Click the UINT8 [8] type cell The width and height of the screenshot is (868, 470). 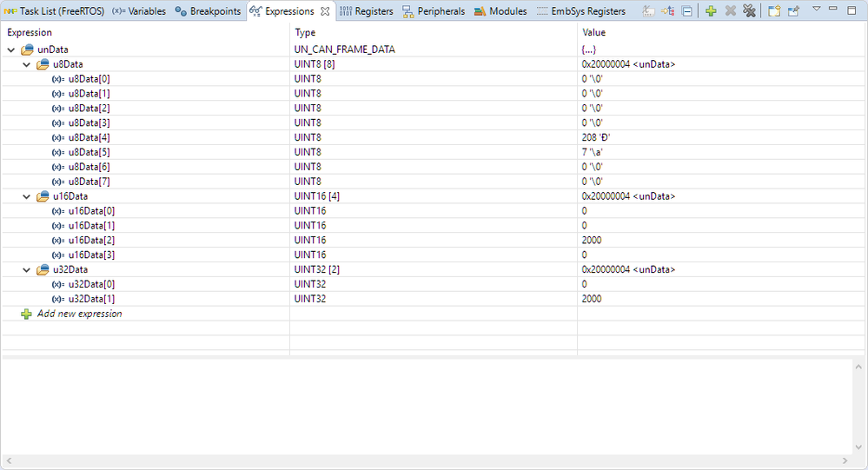(x=314, y=64)
